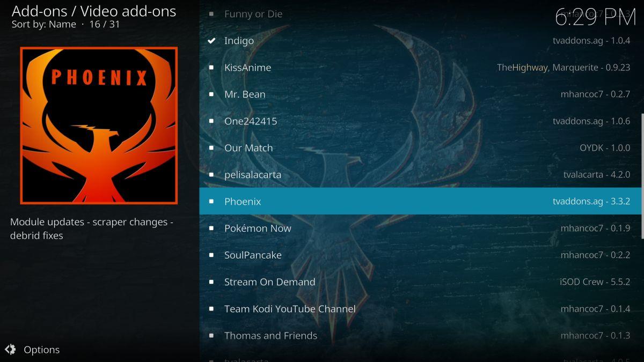Viewport: 644px width, 362px height.
Task: Open the highlighted Phoenix add-on
Action: click(421, 201)
